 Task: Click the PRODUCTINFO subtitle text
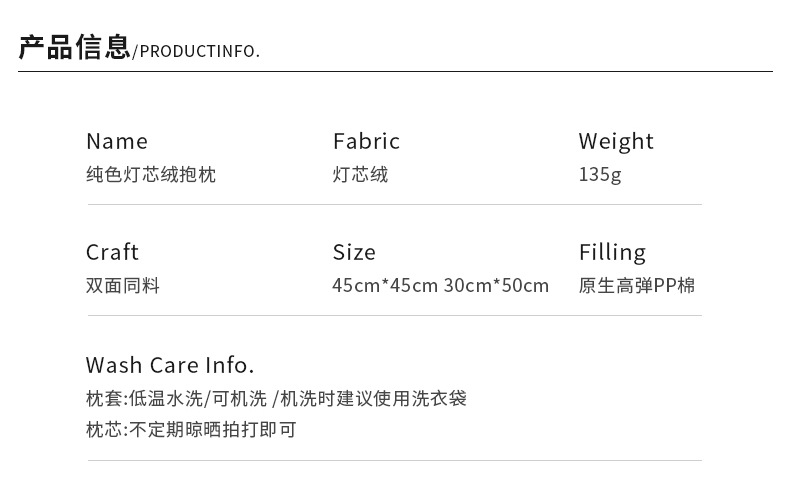[x=198, y=51]
